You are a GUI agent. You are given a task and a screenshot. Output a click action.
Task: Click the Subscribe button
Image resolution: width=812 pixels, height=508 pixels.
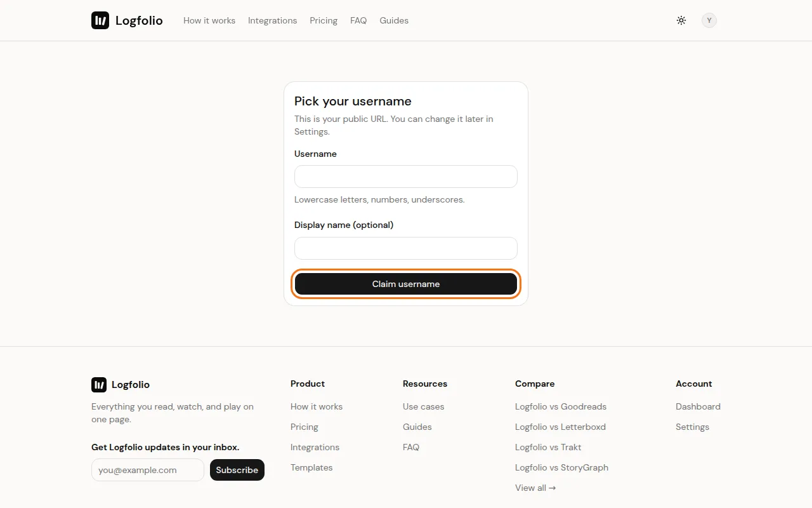[x=237, y=470]
